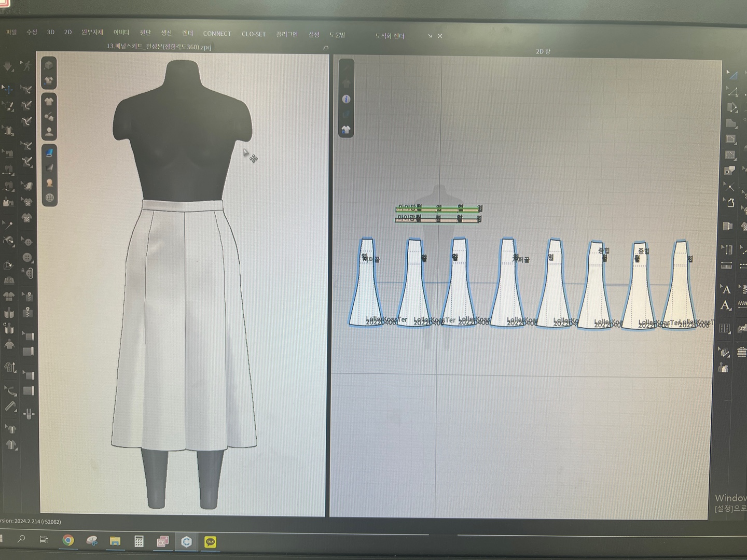
Task: Click the Edit Pattern tool in 2D toolbar
Action: [x=731, y=92]
